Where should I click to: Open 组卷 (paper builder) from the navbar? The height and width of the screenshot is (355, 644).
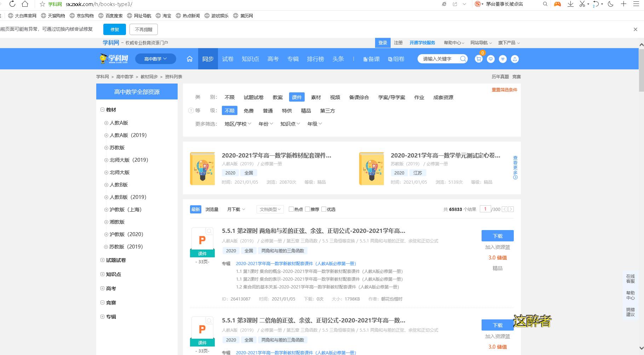point(396,59)
